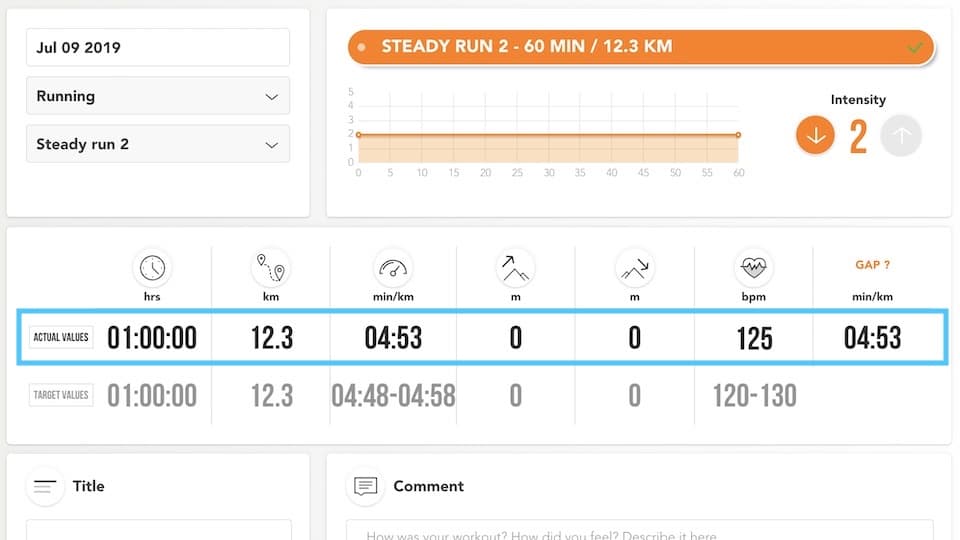Select the Actual Values label
The width and height of the screenshot is (960, 540).
point(61,337)
